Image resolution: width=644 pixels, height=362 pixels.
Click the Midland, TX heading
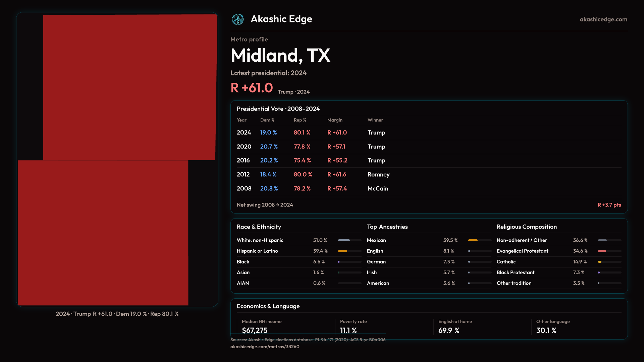pos(280,55)
